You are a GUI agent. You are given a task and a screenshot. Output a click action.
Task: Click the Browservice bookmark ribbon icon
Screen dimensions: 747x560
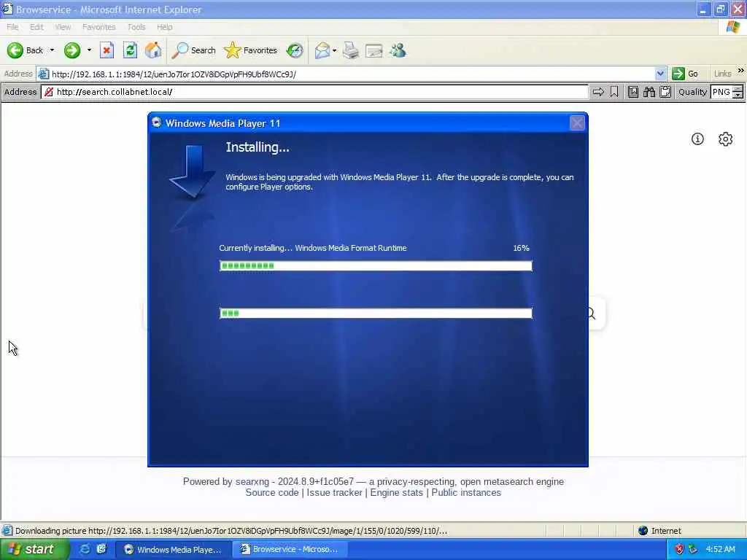point(614,92)
